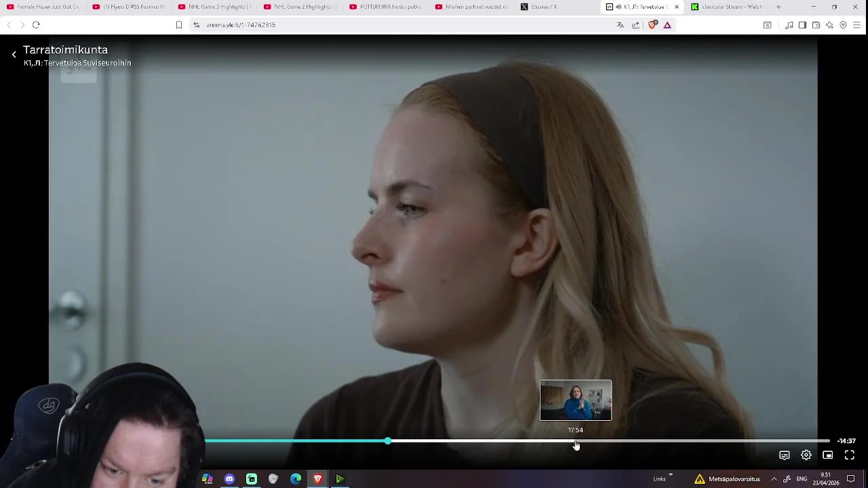The height and width of the screenshot is (488, 868).
Task: Open Metsäpalovaroitus weather warning
Action: (727, 479)
